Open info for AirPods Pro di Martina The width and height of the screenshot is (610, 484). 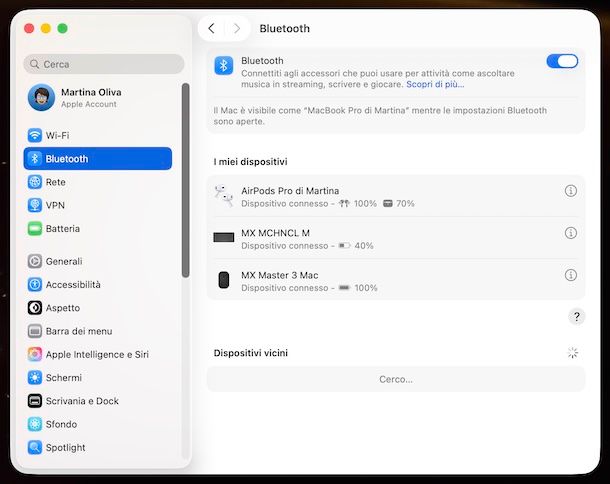tap(570, 191)
